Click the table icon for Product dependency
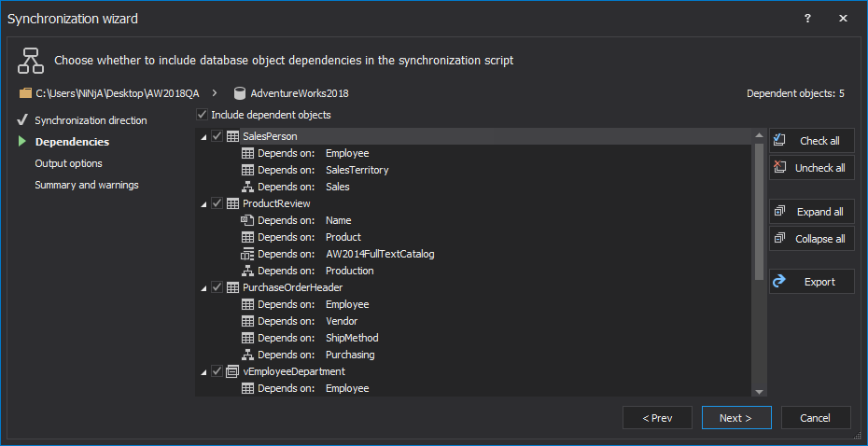The image size is (868, 446). point(248,237)
